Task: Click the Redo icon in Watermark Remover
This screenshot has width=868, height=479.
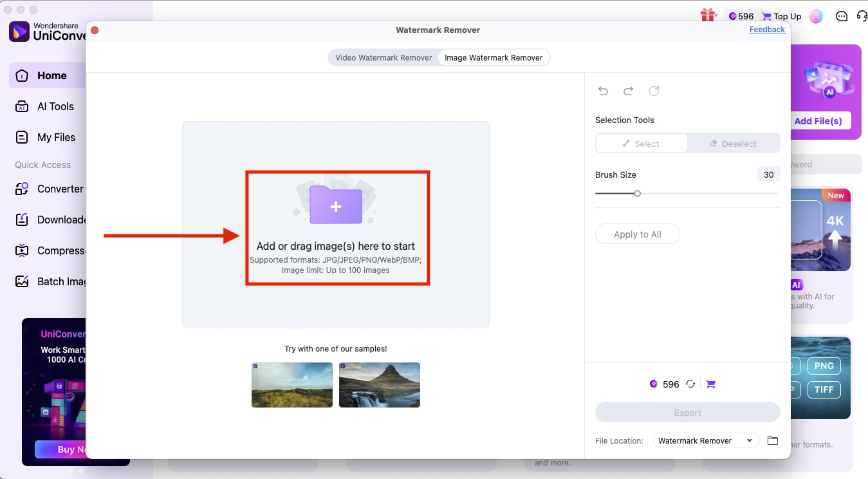Action: (x=629, y=91)
